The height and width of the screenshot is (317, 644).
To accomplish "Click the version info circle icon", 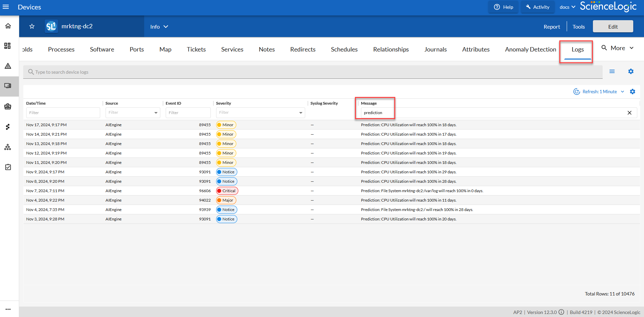I will tap(561, 312).
